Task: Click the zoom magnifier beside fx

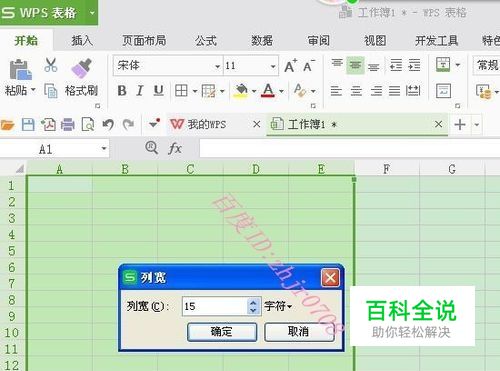Action: pyautogui.click(x=152, y=147)
